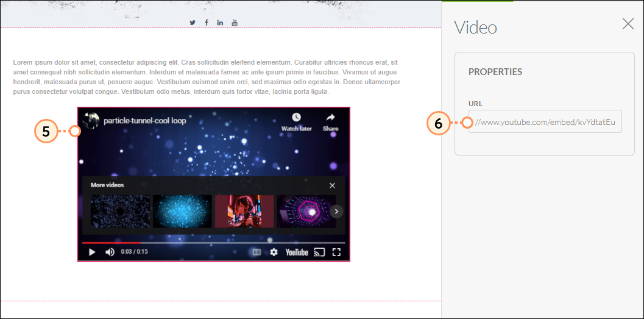Click the Share arrow icon in video

[x=331, y=117]
